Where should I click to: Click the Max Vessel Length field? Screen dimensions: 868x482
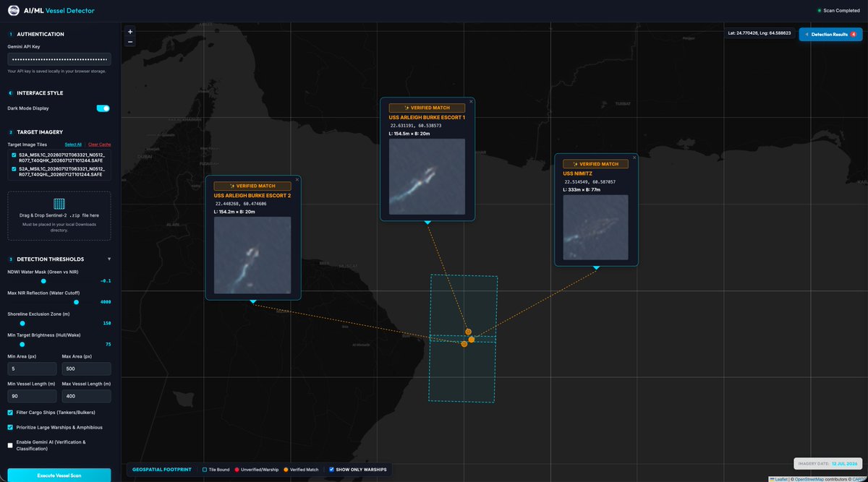point(87,396)
